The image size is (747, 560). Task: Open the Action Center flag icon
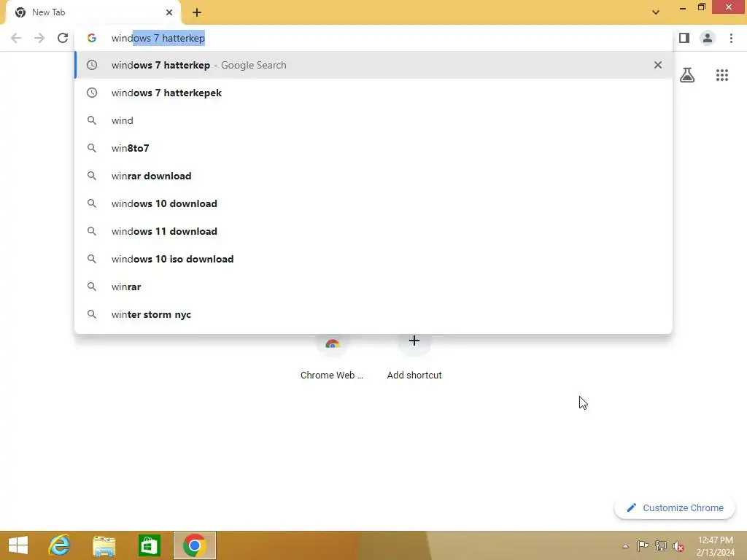tap(643, 545)
